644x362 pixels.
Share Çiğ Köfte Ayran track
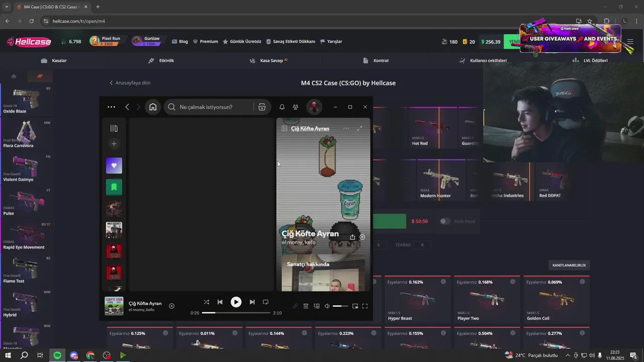point(352,237)
